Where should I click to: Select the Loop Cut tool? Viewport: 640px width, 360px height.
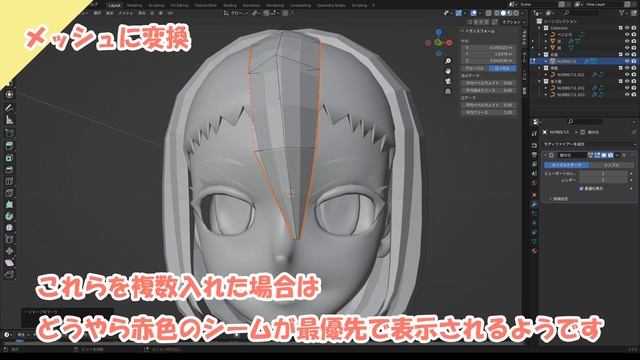click(x=9, y=181)
